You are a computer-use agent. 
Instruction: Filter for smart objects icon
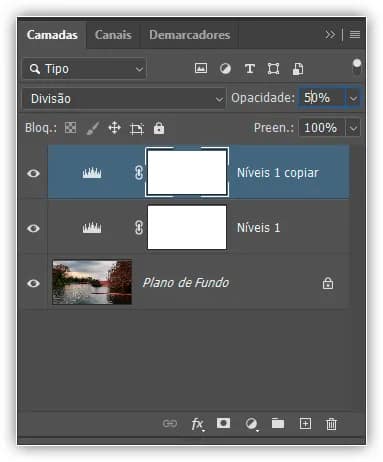point(298,69)
